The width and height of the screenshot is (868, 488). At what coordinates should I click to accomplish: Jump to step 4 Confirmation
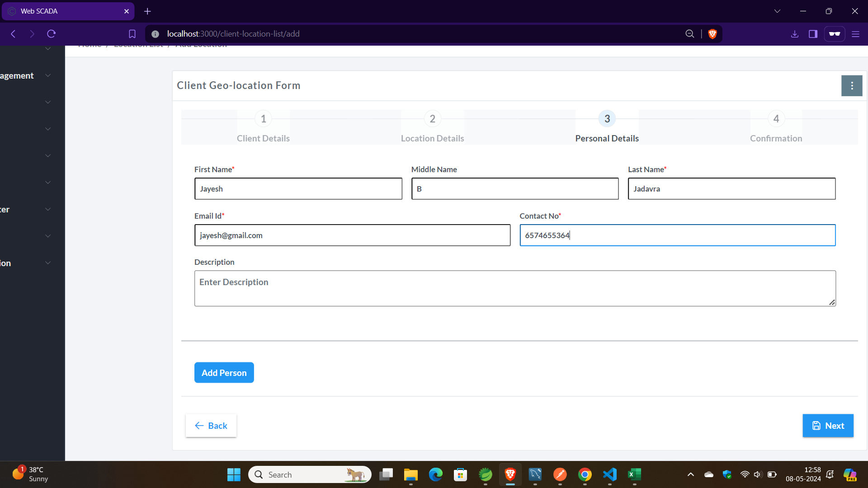[x=776, y=119]
